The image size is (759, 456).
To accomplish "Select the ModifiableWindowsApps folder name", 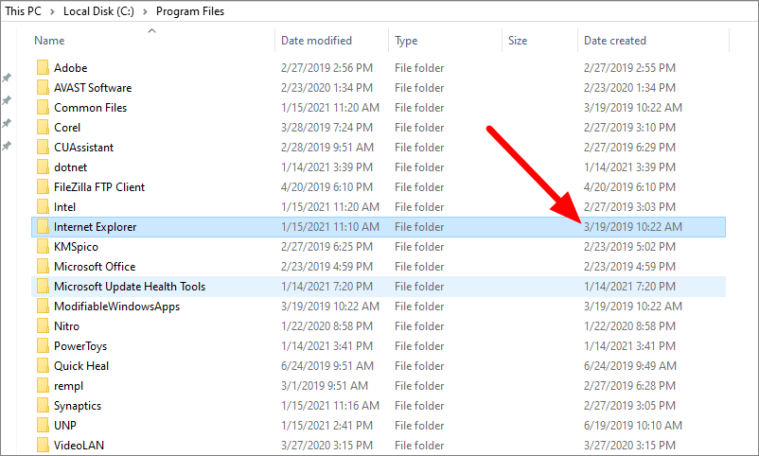I will click(117, 306).
